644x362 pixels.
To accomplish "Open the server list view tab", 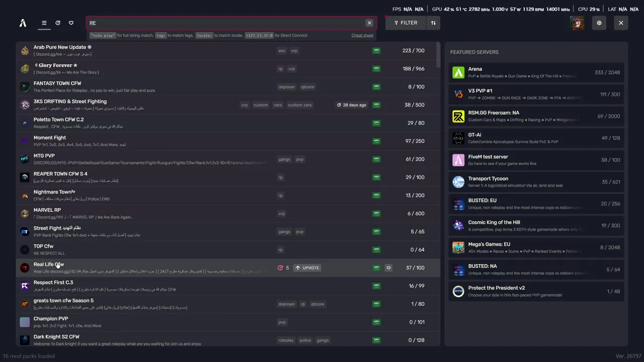I will tap(44, 23).
